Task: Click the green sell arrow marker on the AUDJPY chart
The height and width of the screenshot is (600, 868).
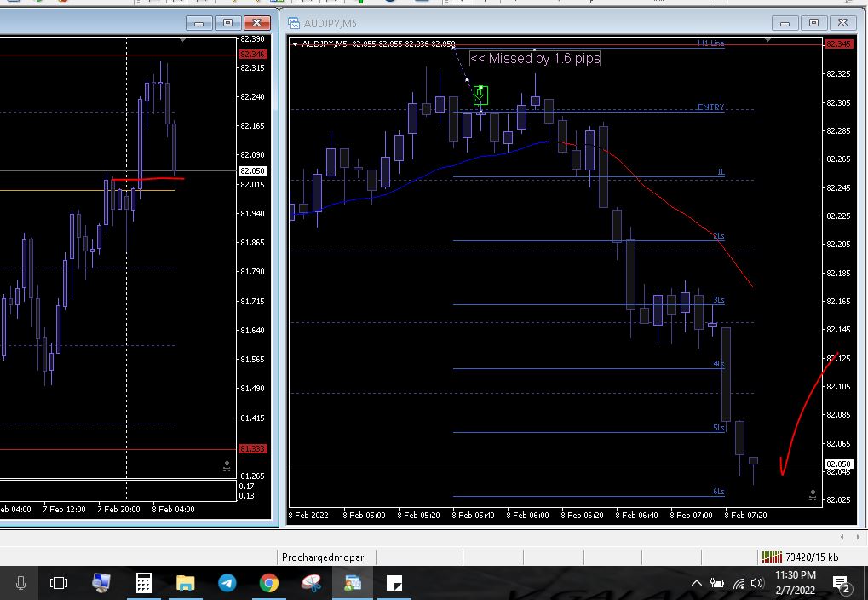Action: pyautogui.click(x=480, y=95)
